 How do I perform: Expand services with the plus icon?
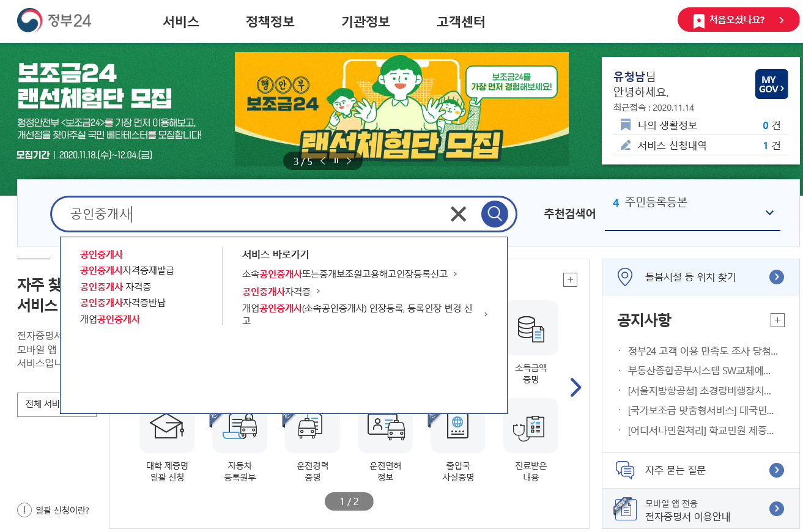570,280
